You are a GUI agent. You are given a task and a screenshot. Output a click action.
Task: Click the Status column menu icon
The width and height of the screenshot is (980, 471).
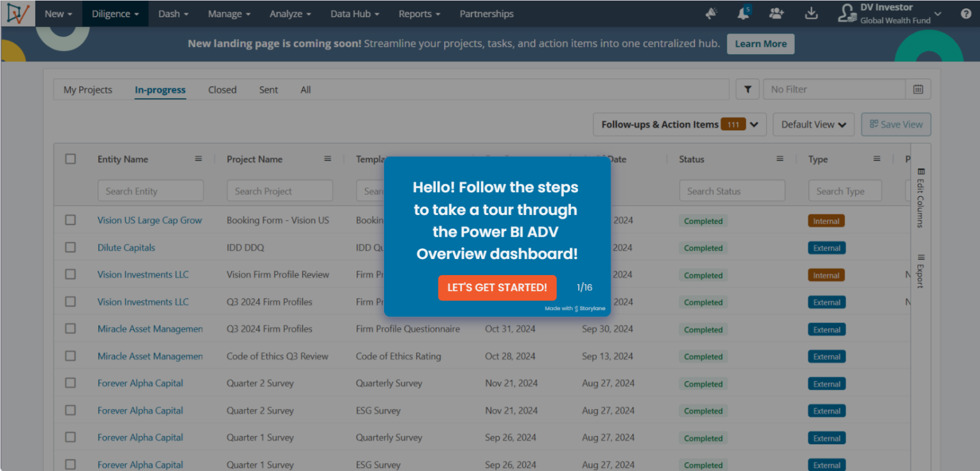tap(780, 159)
